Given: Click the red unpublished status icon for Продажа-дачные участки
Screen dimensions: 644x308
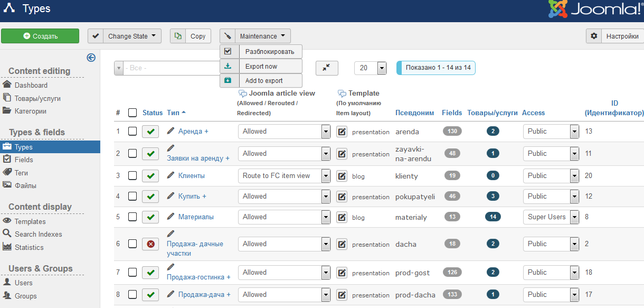Looking at the screenshot, I should [x=150, y=244].
